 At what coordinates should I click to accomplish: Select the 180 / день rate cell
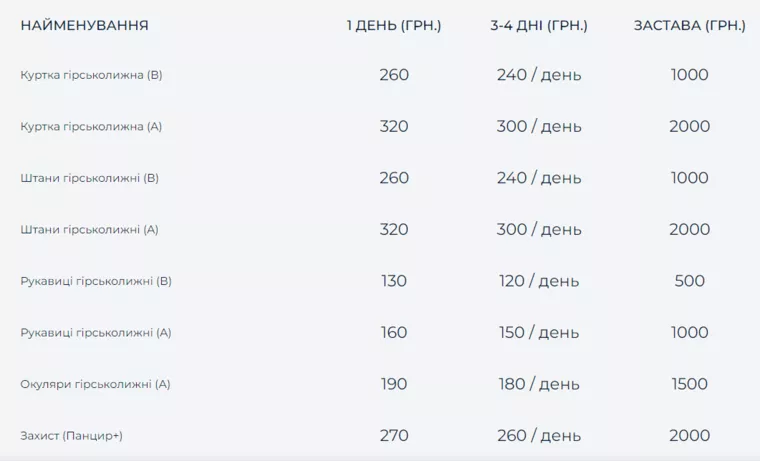coord(539,384)
